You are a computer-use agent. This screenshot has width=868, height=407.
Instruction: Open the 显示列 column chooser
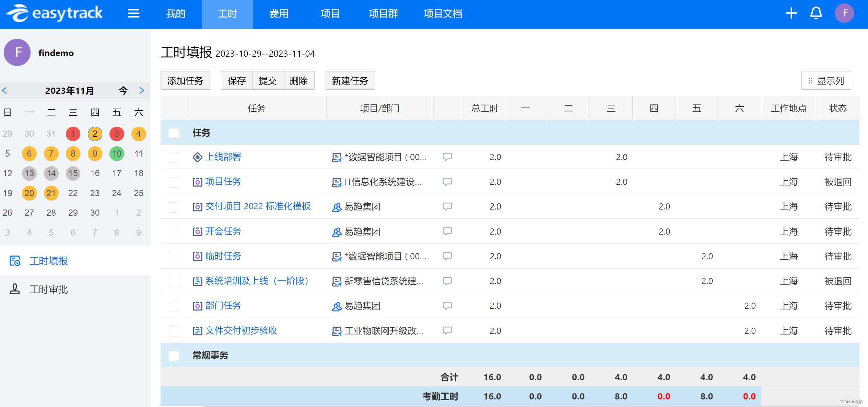tap(826, 81)
